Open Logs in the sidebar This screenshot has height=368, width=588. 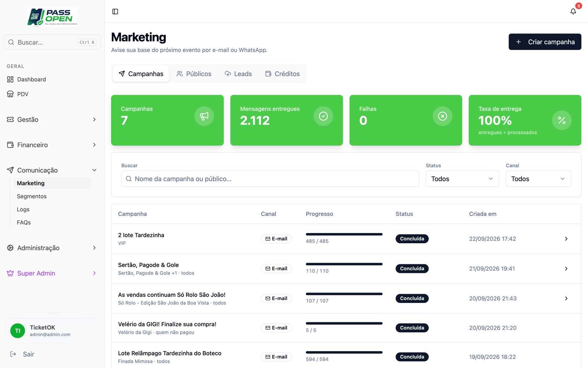coord(52,209)
